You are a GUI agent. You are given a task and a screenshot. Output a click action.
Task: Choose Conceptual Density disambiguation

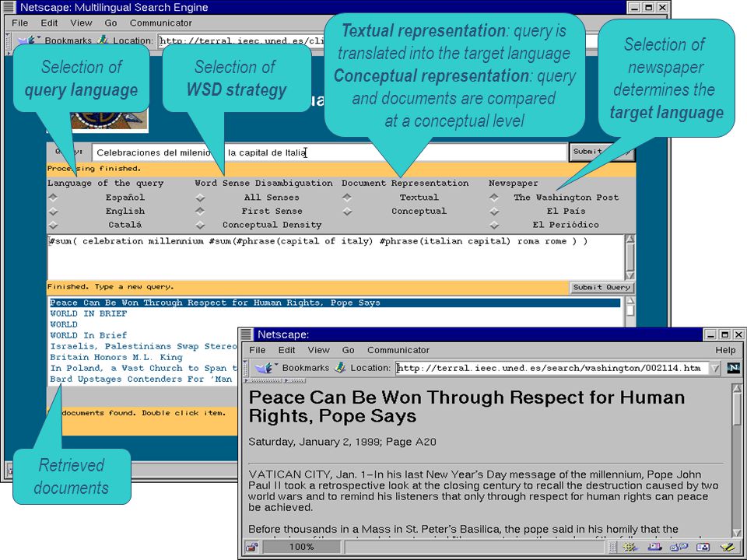(x=200, y=225)
